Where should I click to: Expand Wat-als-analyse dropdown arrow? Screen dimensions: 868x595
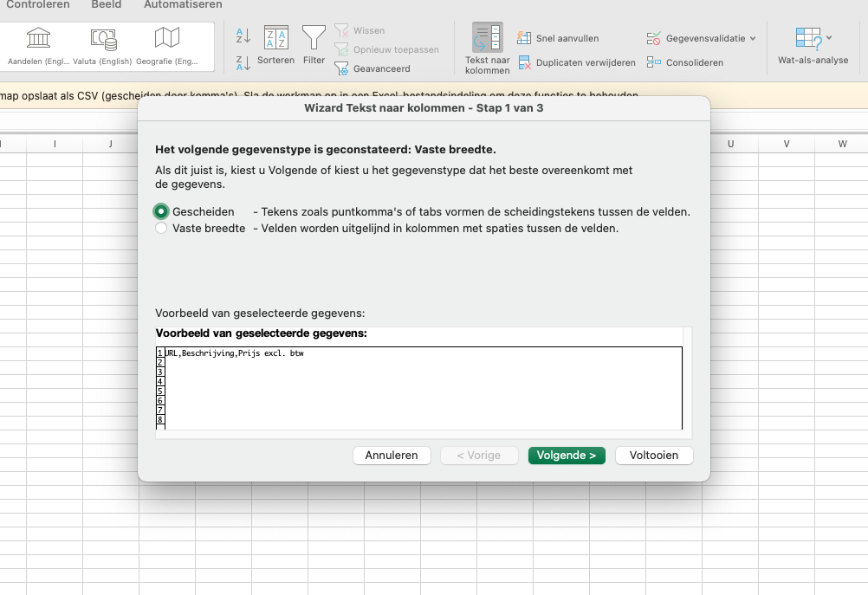coord(829,37)
